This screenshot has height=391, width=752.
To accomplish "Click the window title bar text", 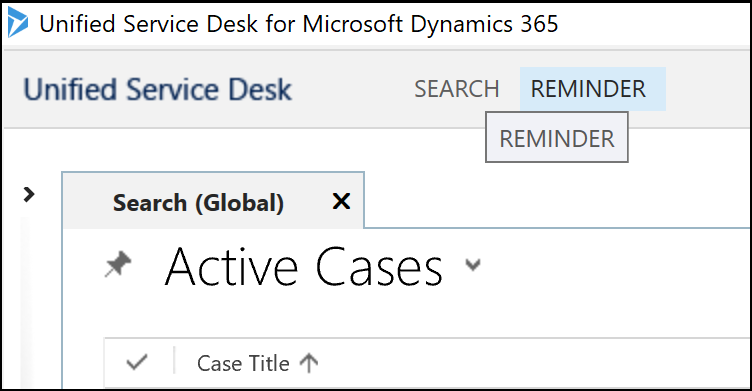I will [299, 24].
